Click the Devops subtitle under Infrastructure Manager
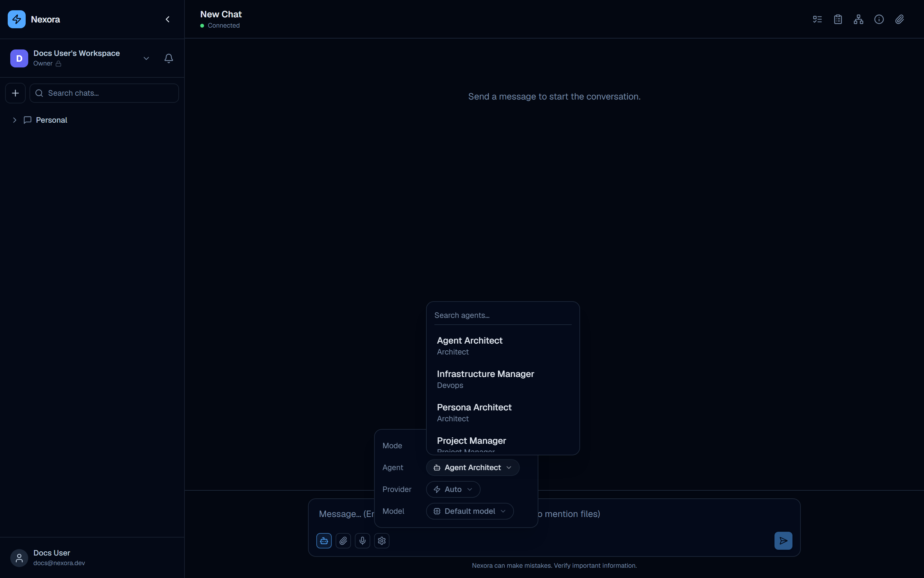The height and width of the screenshot is (578, 924). click(450, 385)
